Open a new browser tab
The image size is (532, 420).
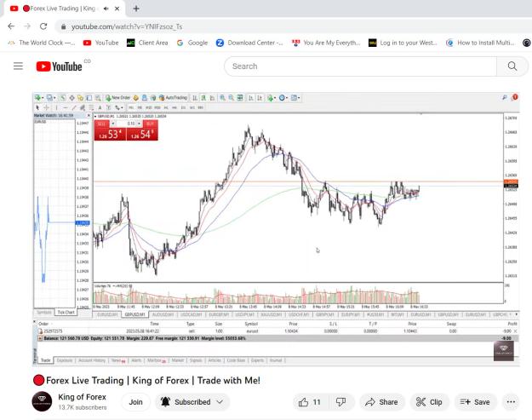point(136,9)
